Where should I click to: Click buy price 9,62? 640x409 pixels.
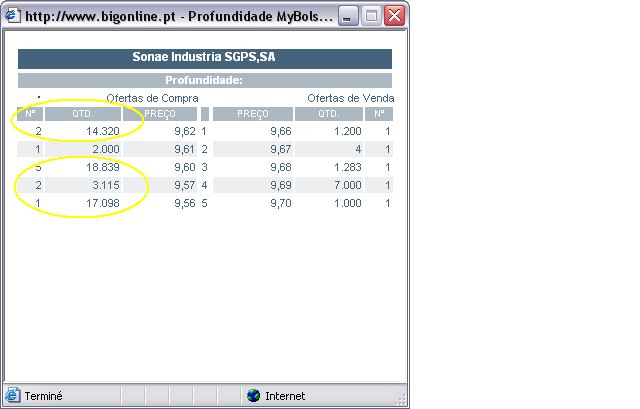185,131
